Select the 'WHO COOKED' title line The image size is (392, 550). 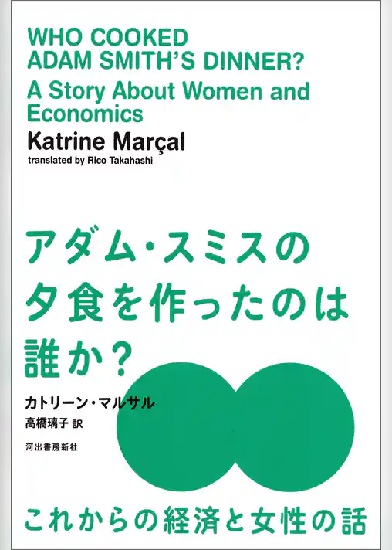[x=108, y=38]
